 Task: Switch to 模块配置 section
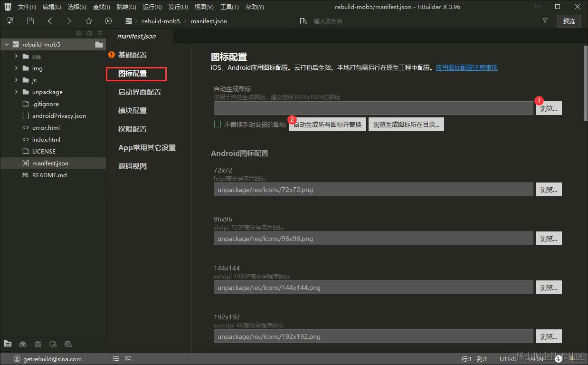[x=133, y=111]
